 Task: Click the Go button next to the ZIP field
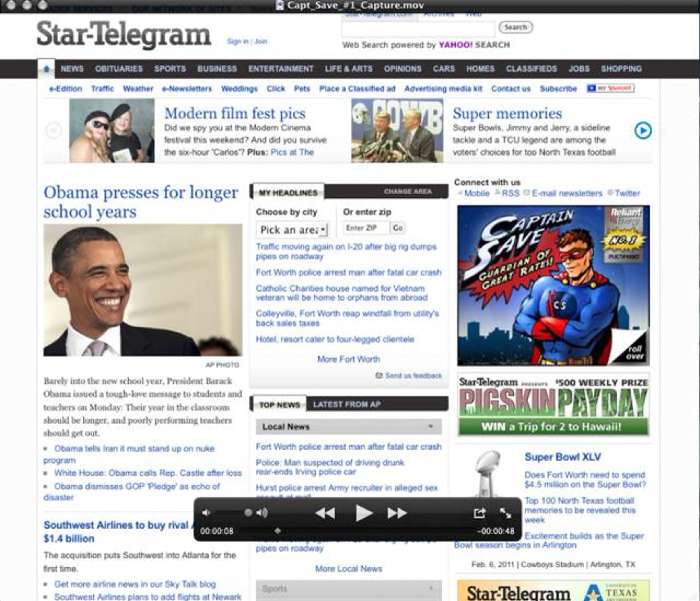[398, 228]
